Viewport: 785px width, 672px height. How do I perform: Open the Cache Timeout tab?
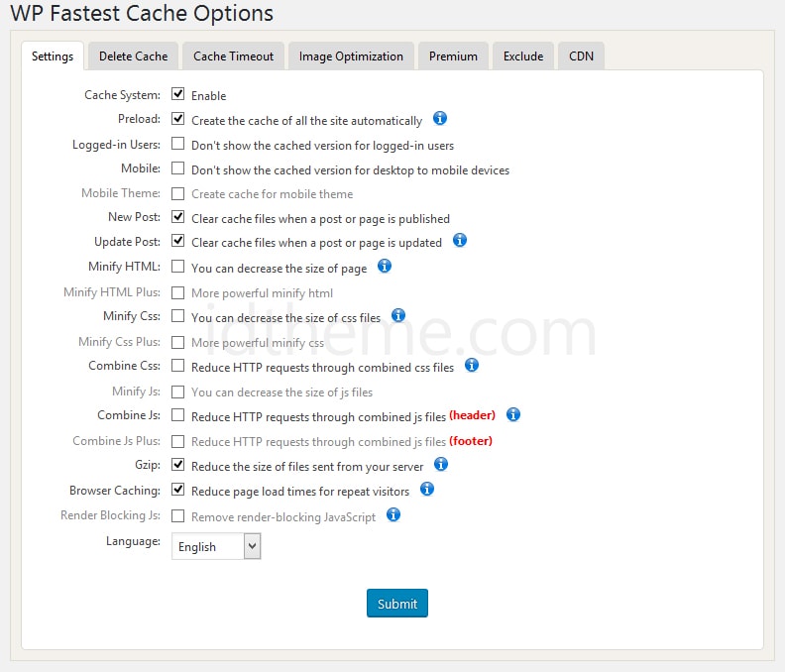pyautogui.click(x=233, y=56)
